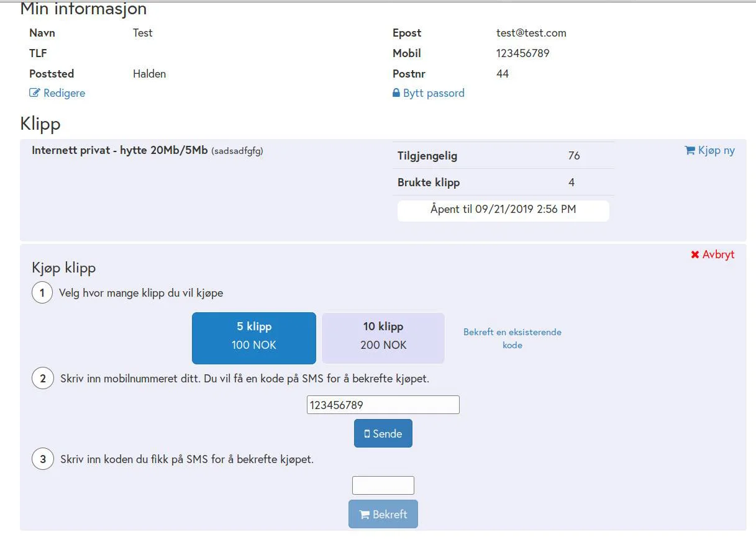Click the step 1 circle number
This screenshot has height=545, width=756.
pyautogui.click(x=42, y=292)
